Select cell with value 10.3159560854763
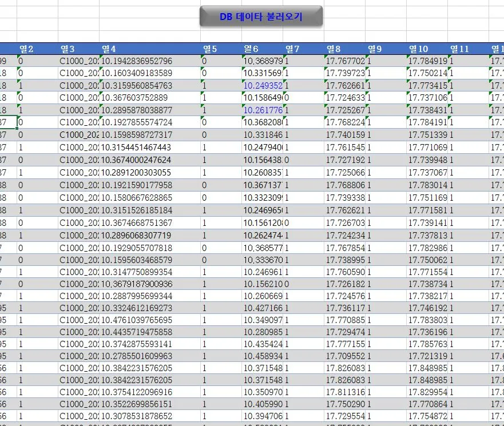 pyautogui.click(x=150, y=85)
